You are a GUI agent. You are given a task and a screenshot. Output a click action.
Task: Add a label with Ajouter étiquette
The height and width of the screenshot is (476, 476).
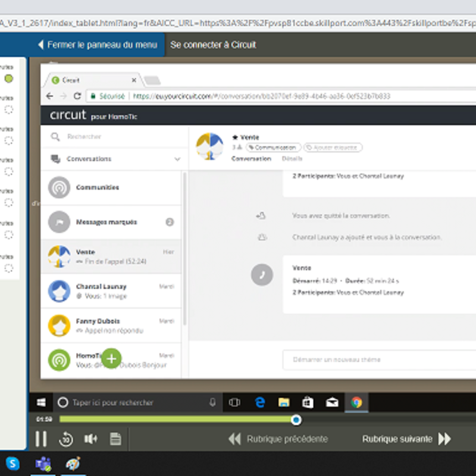[333, 148]
